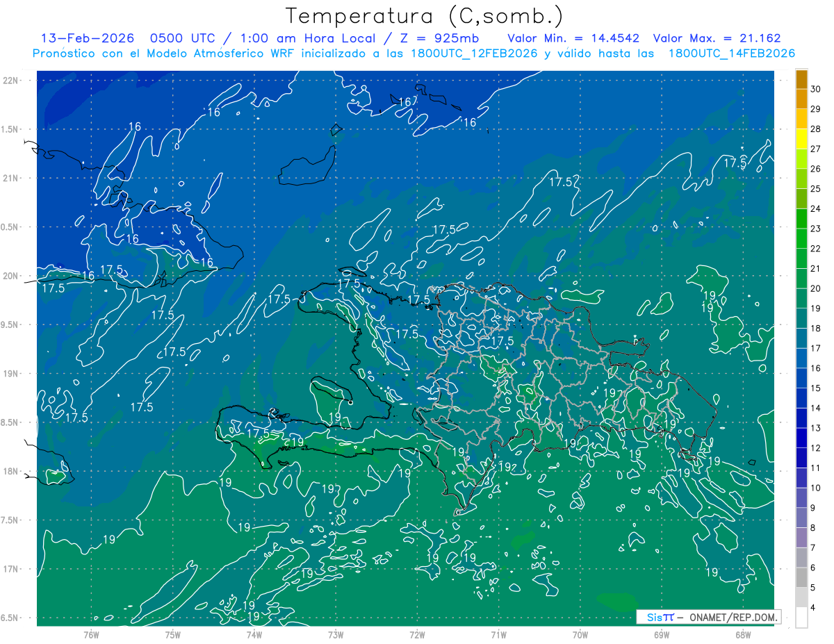Click the color legend value "15"
This screenshot has width=834, height=644.
tap(815, 388)
